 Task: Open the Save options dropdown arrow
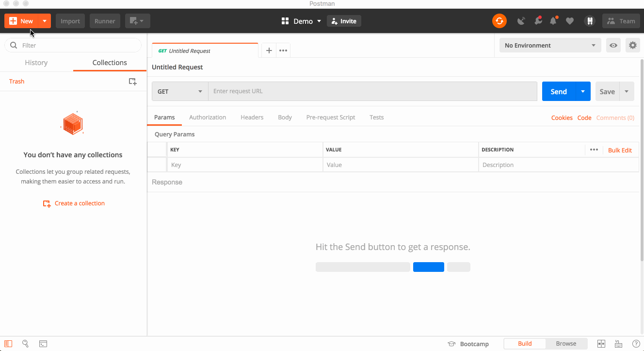[x=626, y=91]
